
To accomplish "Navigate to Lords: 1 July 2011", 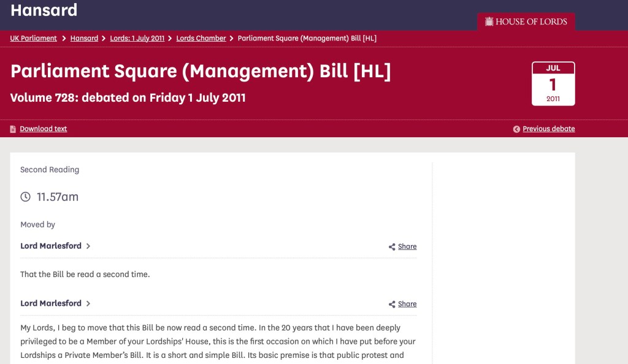I will tap(137, 38).
